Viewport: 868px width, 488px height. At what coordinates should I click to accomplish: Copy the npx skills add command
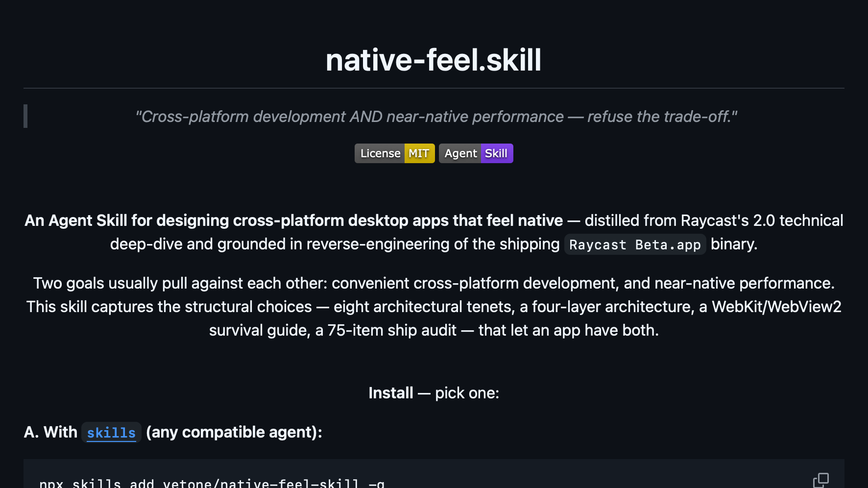click(821, 480)
